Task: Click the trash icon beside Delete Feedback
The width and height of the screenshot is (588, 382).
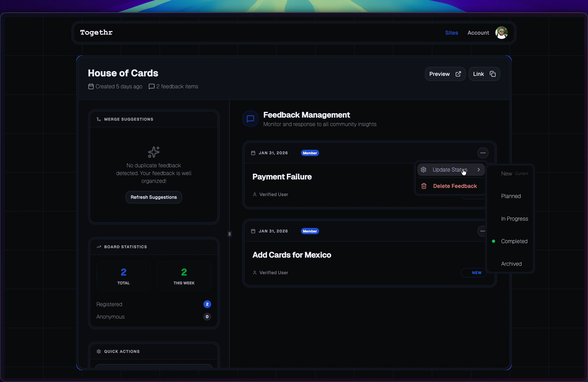Action: [x=424, y=186]
